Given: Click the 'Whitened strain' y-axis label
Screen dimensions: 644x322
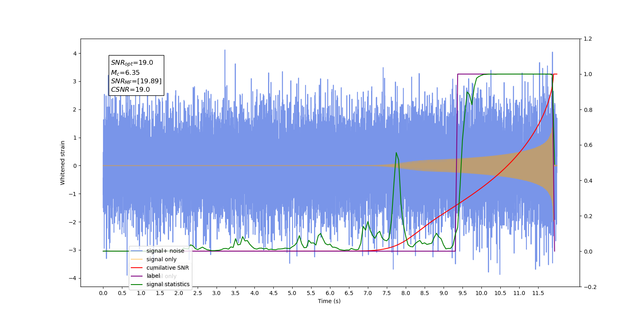Looking at the screenshot, I should point(62,163).
